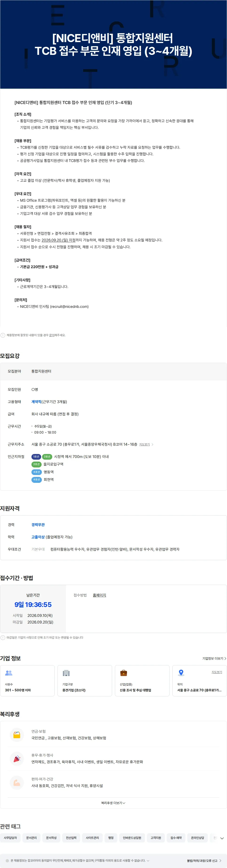Viewport: 227px width, 868px height.
Task: Click the 연금·보험 benefit icon
Action: point(17,735)
